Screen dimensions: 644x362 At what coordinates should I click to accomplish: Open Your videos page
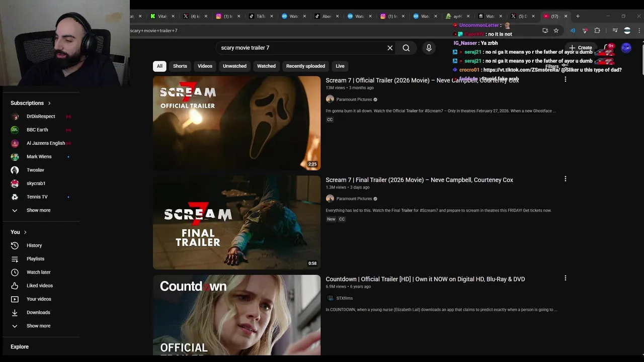[x=39, y=299]
